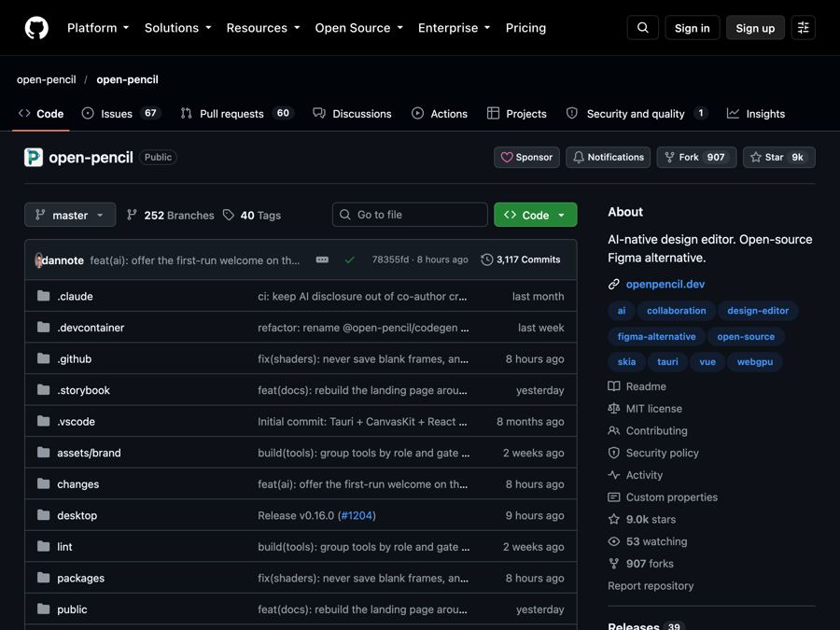Open Security and quality tab

coord(637,114)
